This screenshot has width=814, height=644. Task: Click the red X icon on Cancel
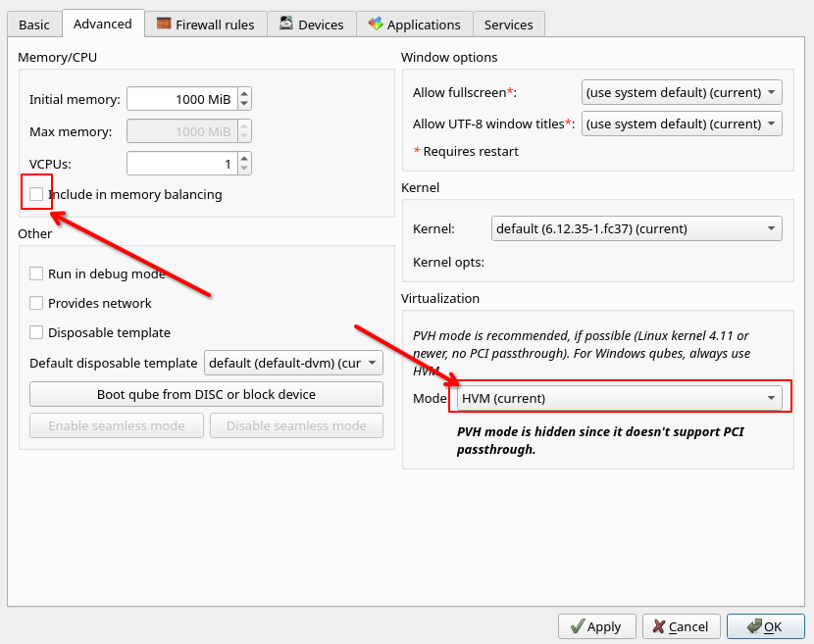point(659,626)
